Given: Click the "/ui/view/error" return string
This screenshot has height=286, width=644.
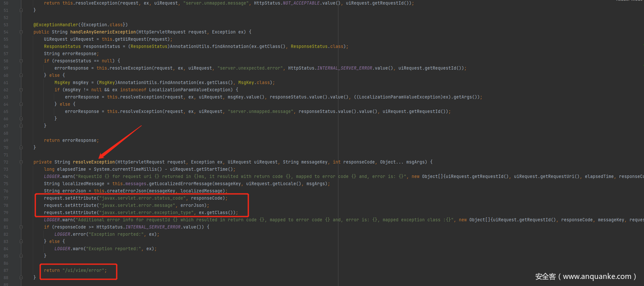Looking at the screenshot, I should (84, 270).
